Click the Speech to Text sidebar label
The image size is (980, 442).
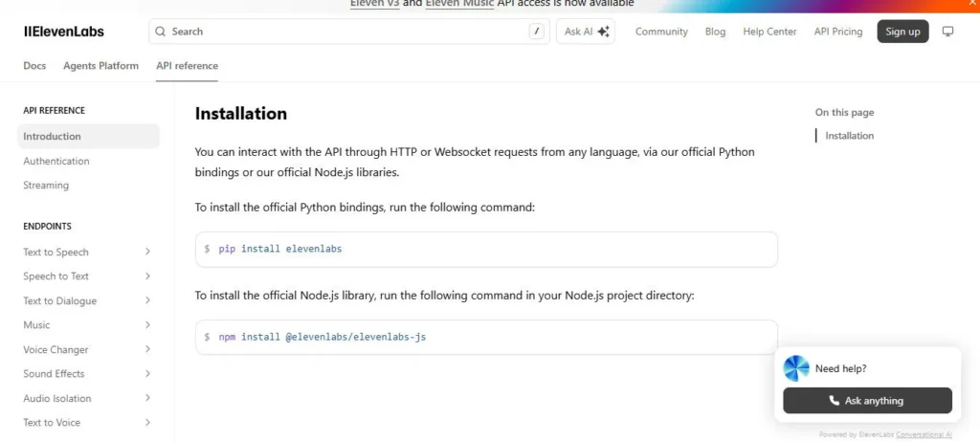point(56,276)
